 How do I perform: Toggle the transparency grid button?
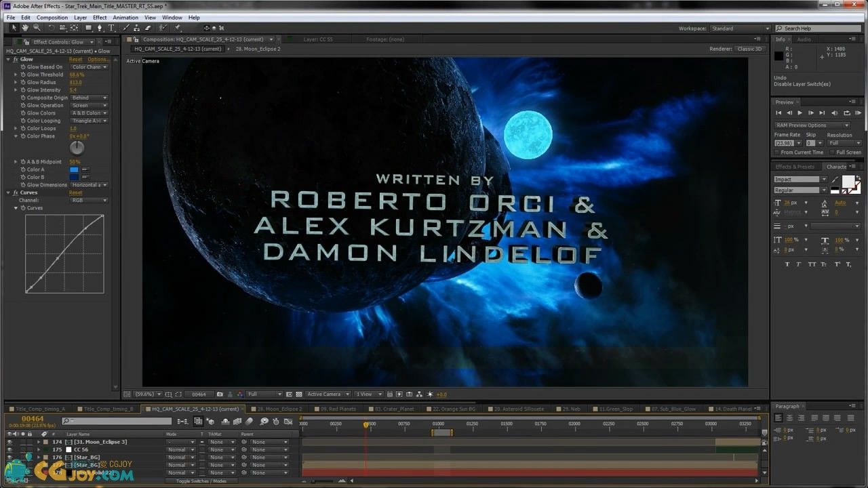pyautogui.click(x=299, y=394)
